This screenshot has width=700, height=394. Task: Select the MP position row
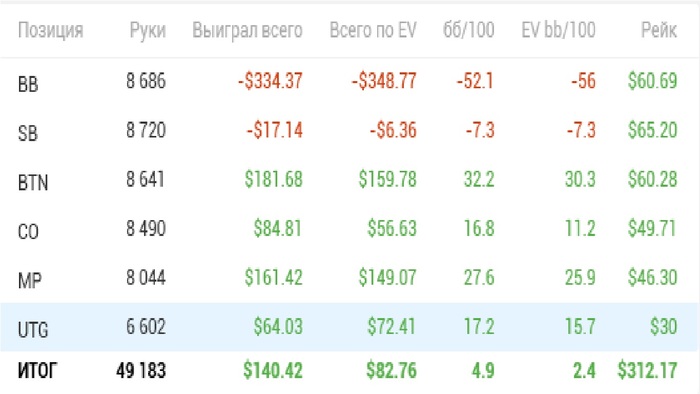(x=350, y=278)
